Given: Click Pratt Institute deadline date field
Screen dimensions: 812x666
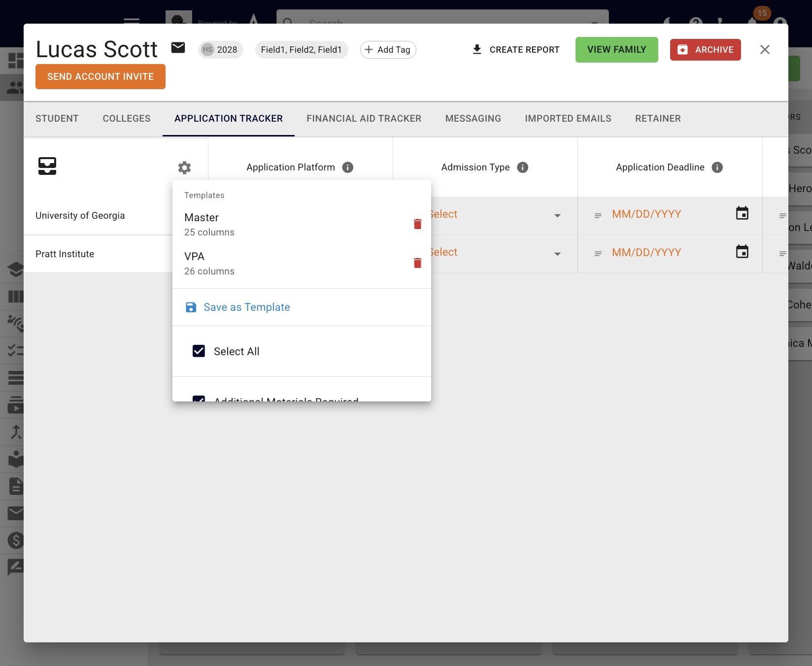Looking at the screenshot, I should tap(646, 253).
